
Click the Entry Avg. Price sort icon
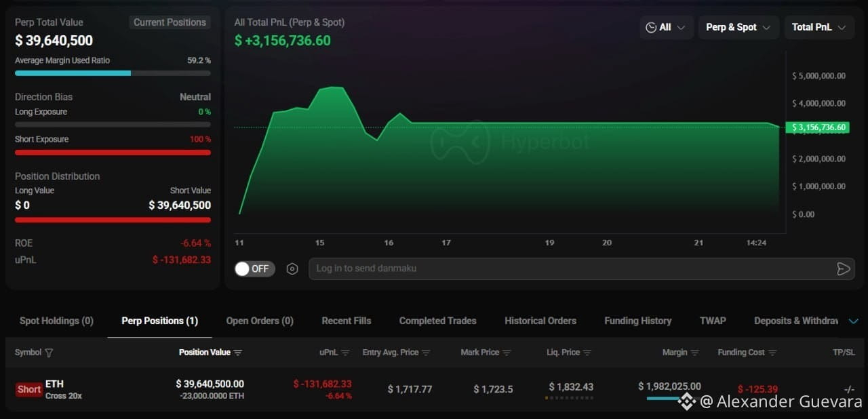click(426, 353)
